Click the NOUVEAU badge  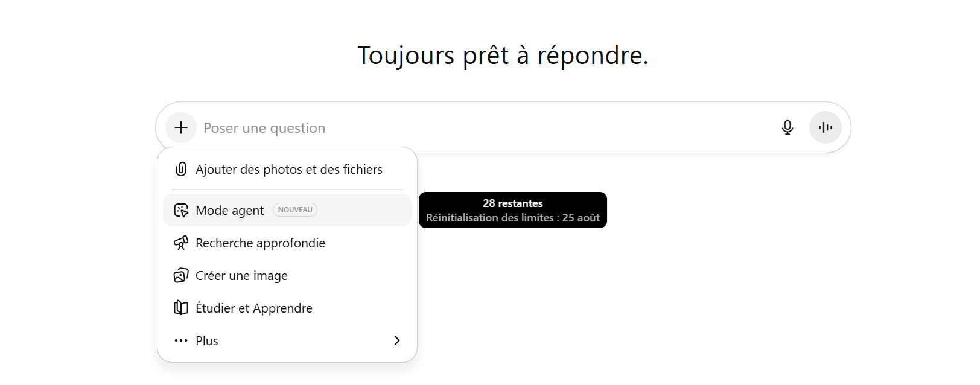pos(295,210)
